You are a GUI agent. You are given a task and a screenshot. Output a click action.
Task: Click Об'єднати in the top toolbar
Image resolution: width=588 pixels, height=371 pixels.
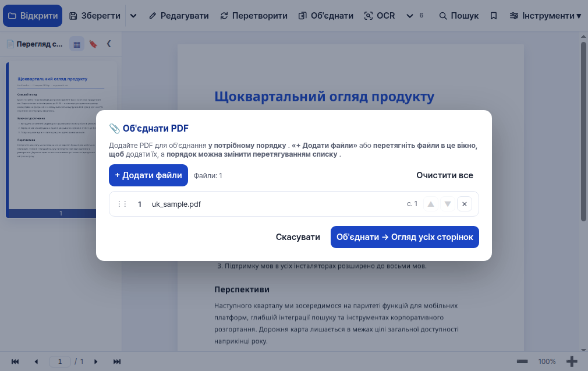[x=326, y=16]
